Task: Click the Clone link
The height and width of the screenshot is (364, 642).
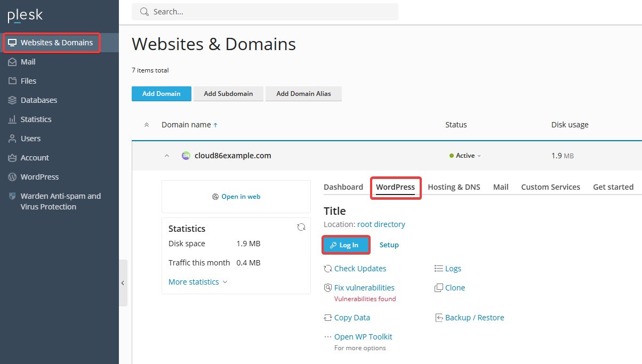Action: tap(455, 288)
